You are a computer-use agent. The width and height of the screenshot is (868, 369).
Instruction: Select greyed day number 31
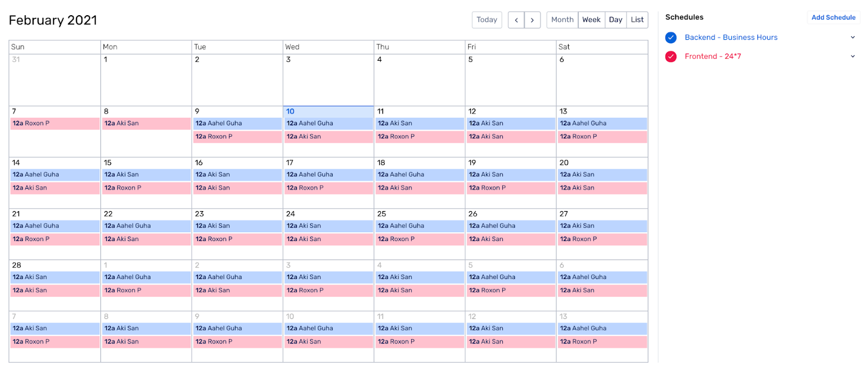click(16, 60)
